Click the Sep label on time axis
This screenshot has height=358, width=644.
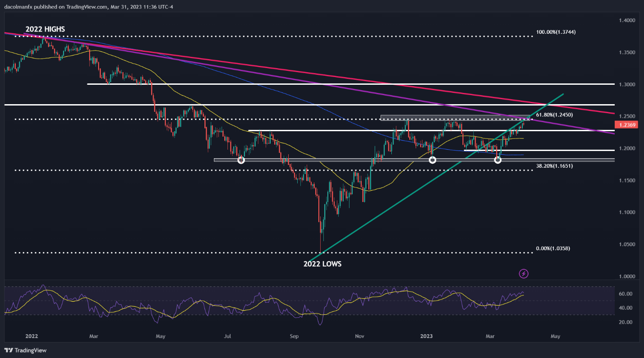(295, 336)
